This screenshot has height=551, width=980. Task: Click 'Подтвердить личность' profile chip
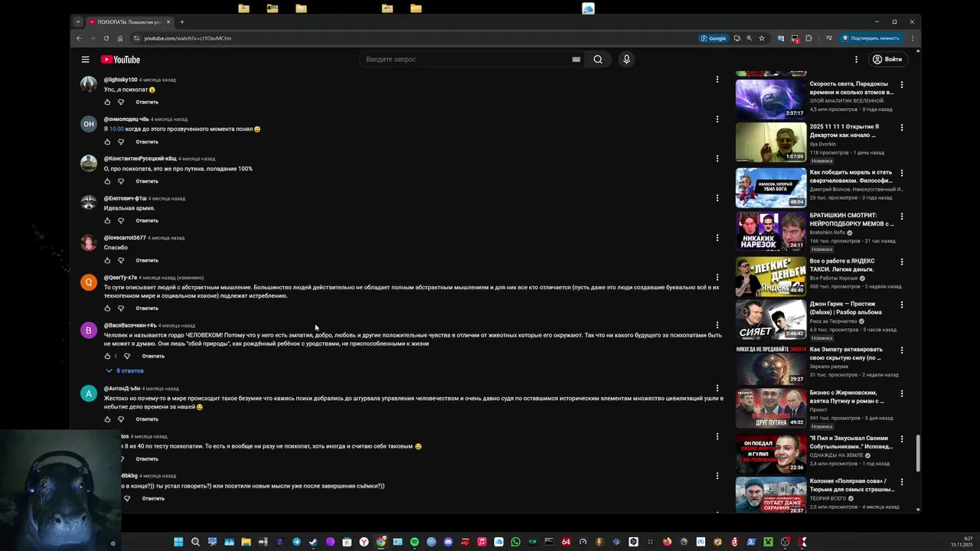871,38
